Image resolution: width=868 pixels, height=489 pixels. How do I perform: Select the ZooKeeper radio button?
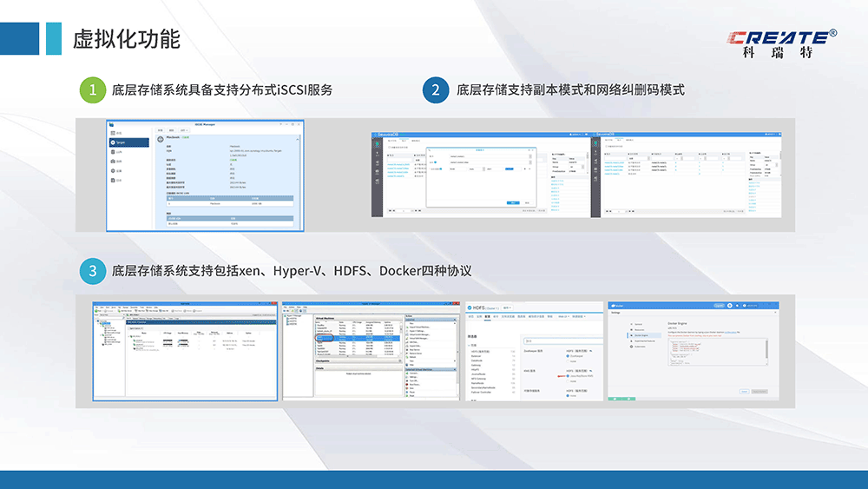click(x=568, y=356)
